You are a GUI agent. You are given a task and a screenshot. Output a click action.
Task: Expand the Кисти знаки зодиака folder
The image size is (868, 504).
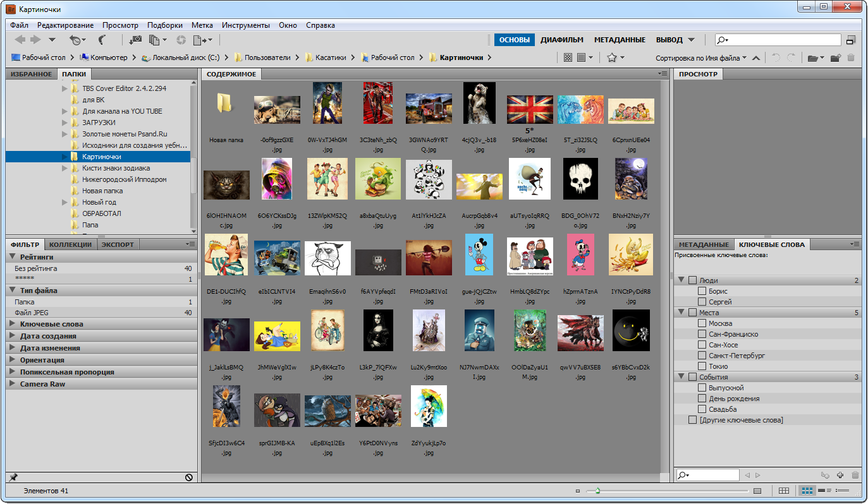point(64,168)
